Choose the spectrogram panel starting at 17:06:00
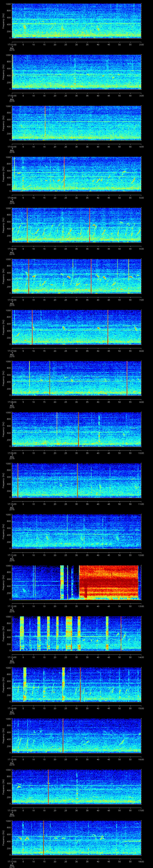Image resolution: width=153 pixels, height=868 pixels. (77, 276)
